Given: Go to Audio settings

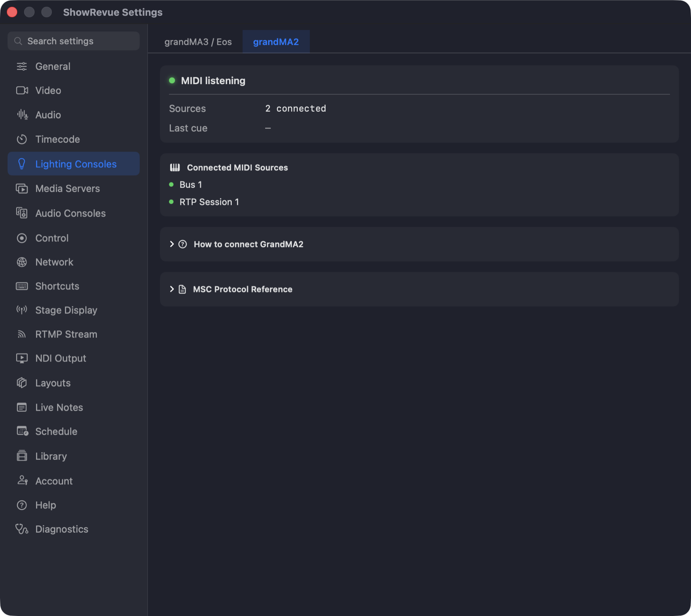Looking at the screenshot, I should coord(74,115).
